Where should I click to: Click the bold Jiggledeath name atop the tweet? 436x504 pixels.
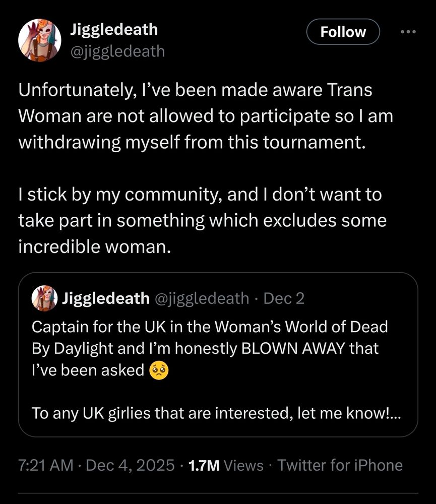[113, 30]
